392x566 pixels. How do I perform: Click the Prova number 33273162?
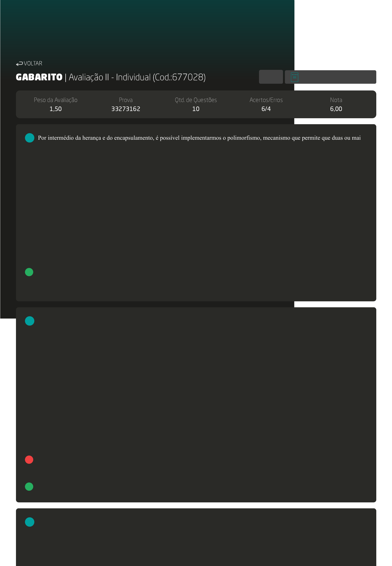coord(126,109)
